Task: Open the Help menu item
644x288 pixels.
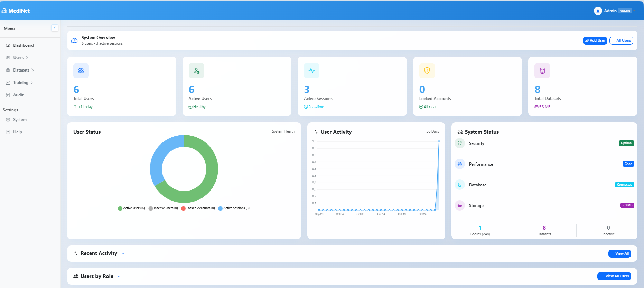Action: (30, 132)
